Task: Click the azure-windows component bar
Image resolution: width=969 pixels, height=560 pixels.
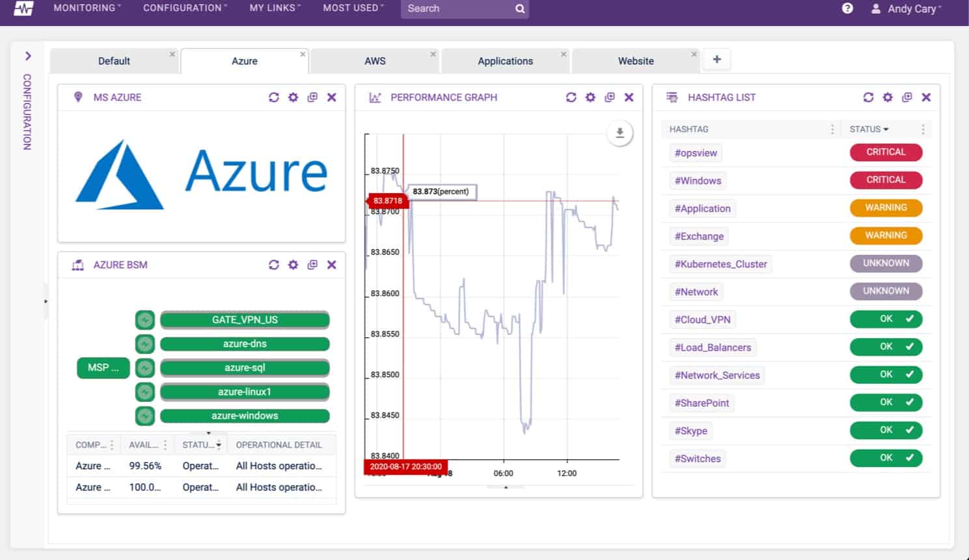Action: coord(245,416)
